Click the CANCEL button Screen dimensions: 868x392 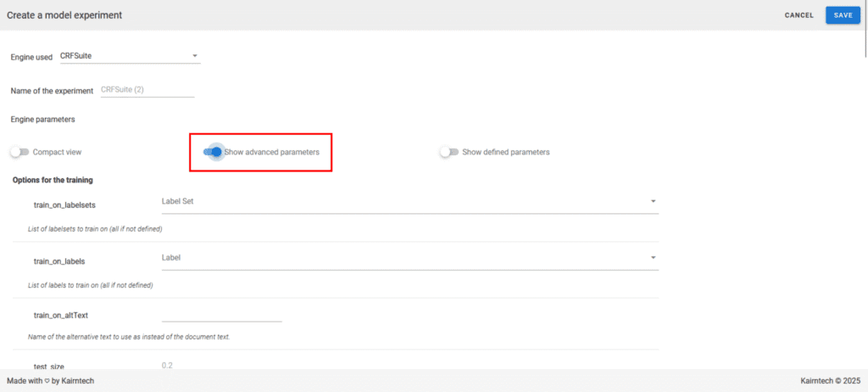pyautogui.click(x=798, y=15)
